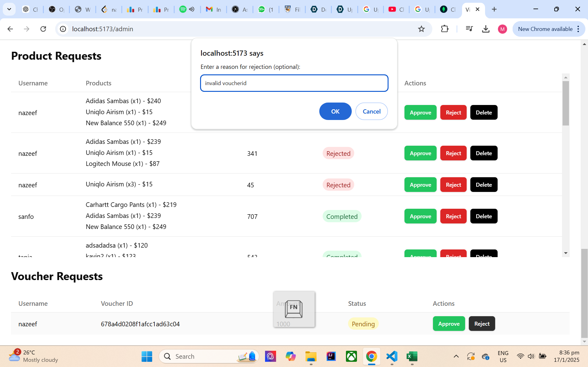The image size is (588, 367).
Task: Open the clock and date panel
Action: pyautogui.click(x=567, y=356)
